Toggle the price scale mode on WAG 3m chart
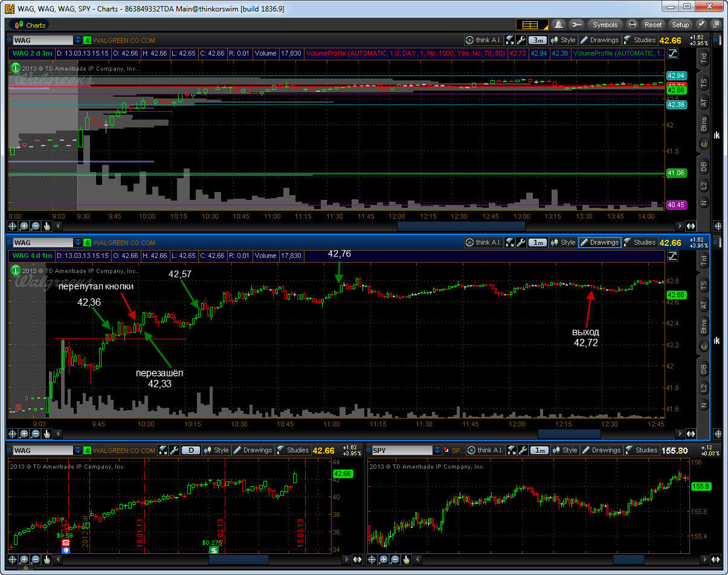The height and width of the screenshot is (575, 728). (x=673, y=53)
